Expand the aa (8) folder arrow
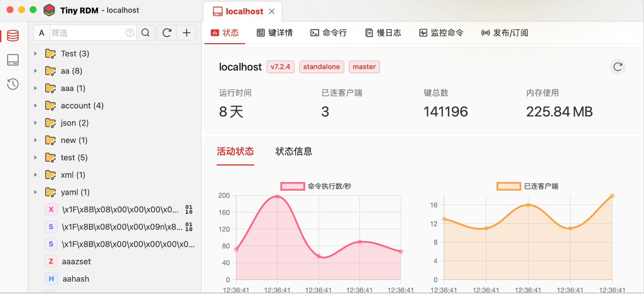 click(x=36, y=71)
